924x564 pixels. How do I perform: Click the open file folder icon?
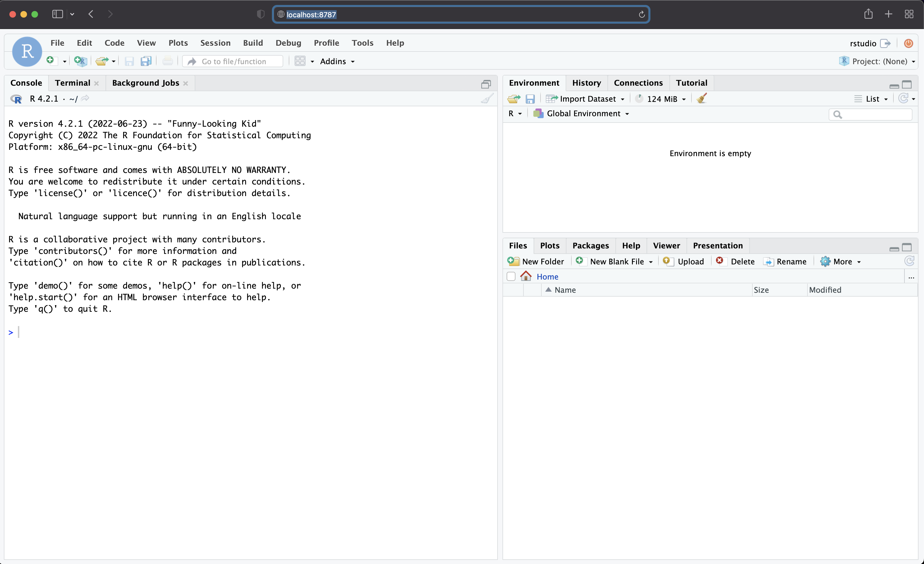click(101, 61)
